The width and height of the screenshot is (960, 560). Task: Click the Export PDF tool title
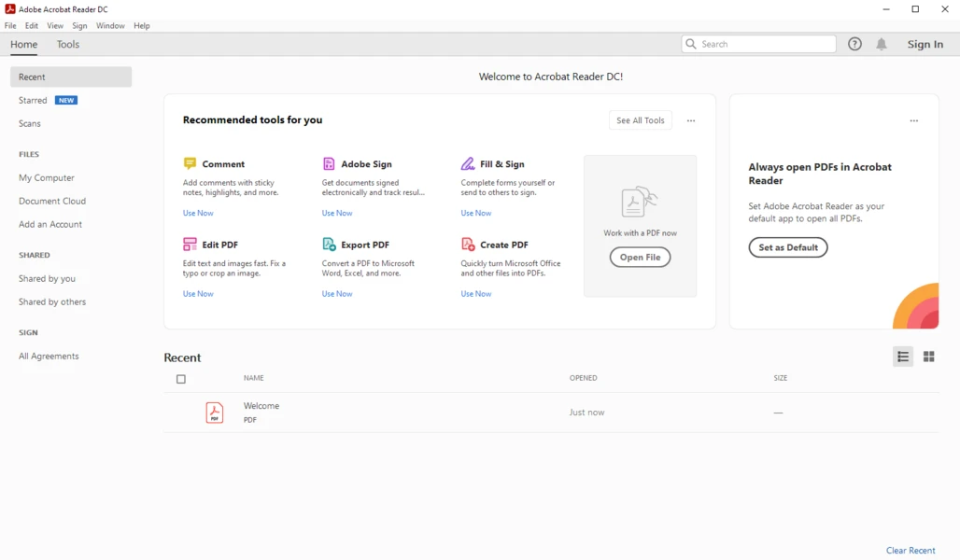[x=365, y=245]
